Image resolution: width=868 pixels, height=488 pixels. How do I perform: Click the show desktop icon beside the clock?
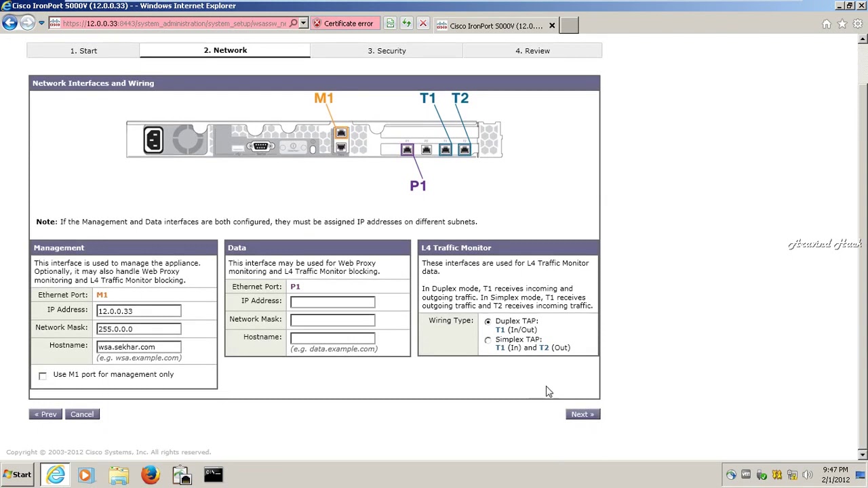[860, 474]
